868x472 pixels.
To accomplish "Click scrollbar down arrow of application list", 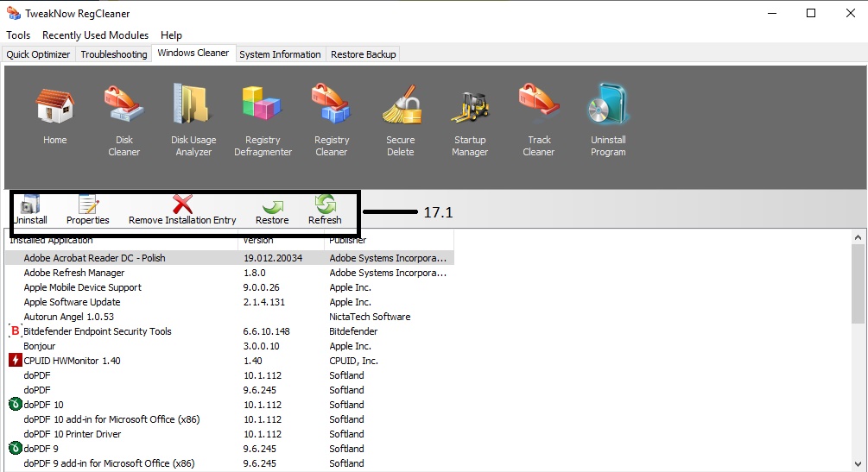I will click(x=858, y=464).
